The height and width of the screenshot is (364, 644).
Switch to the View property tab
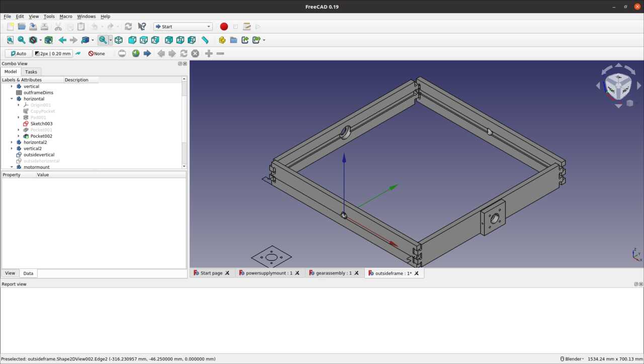[x=10, y=273]
